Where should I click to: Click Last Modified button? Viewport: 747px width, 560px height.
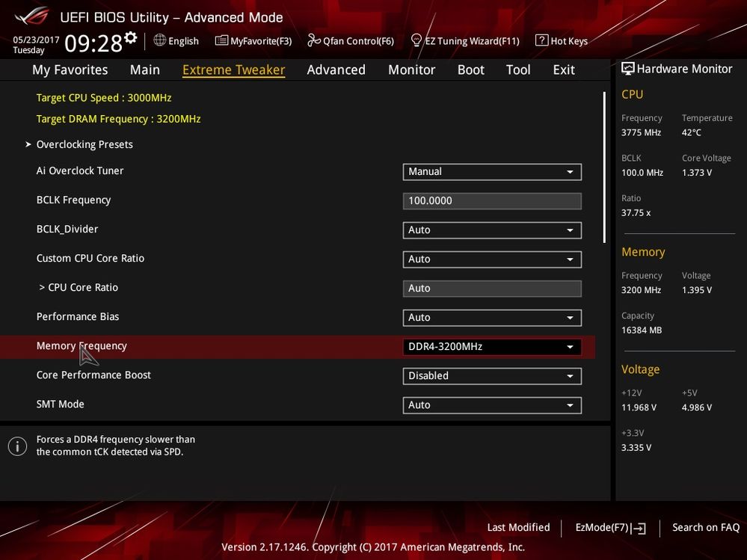[x=518, y=528]
